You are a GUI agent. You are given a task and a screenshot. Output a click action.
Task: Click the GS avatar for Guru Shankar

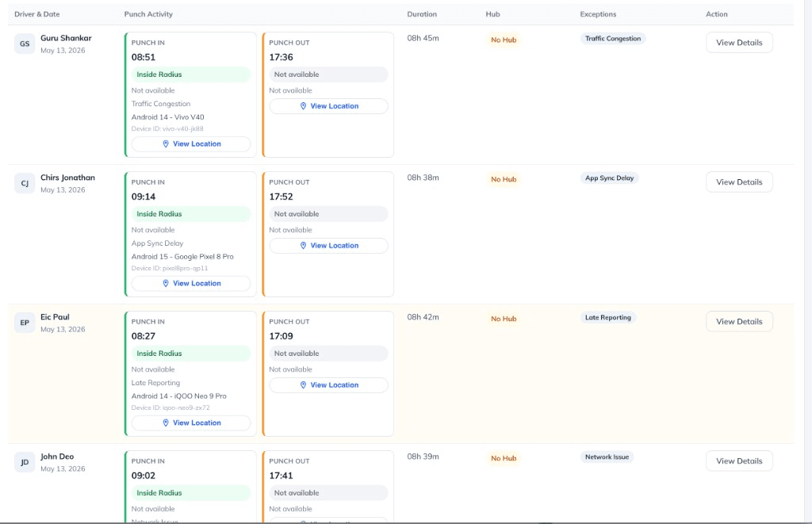(x=25, y=44)
